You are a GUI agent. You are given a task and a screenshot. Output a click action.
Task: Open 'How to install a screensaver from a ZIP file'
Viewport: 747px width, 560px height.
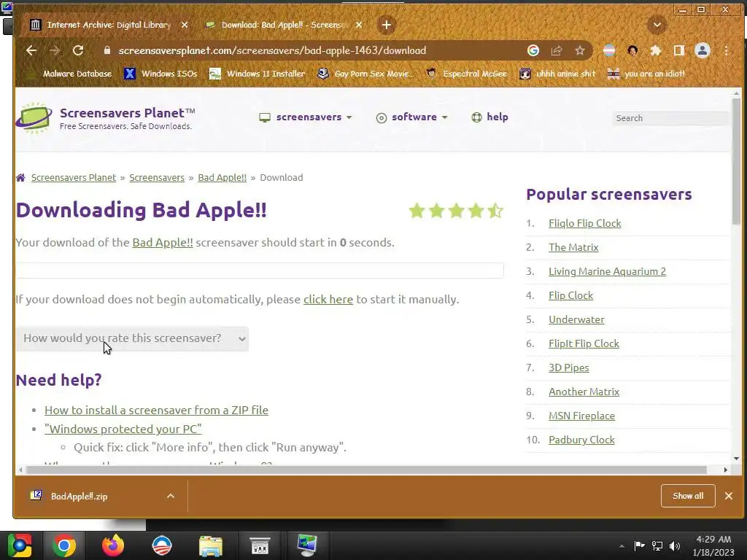[x=156, y=410]
